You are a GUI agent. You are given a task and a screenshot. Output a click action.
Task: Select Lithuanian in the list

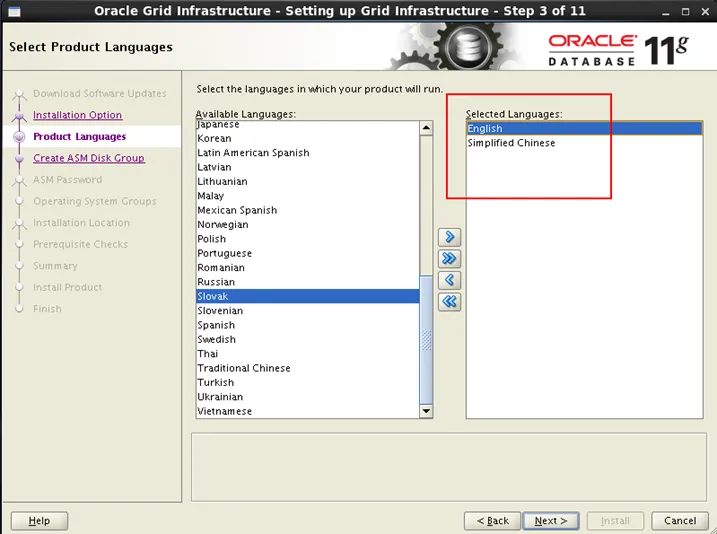pos(308,182)
